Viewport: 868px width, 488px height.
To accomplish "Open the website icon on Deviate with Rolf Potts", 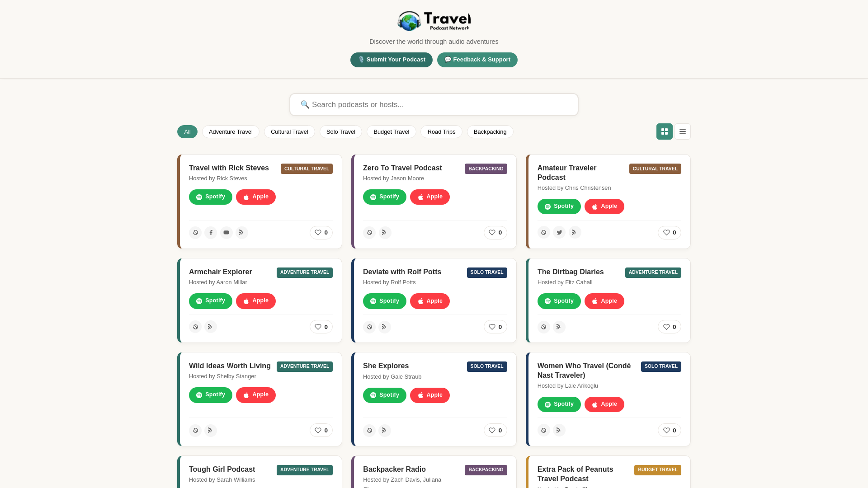I will [x=369, y=327].
